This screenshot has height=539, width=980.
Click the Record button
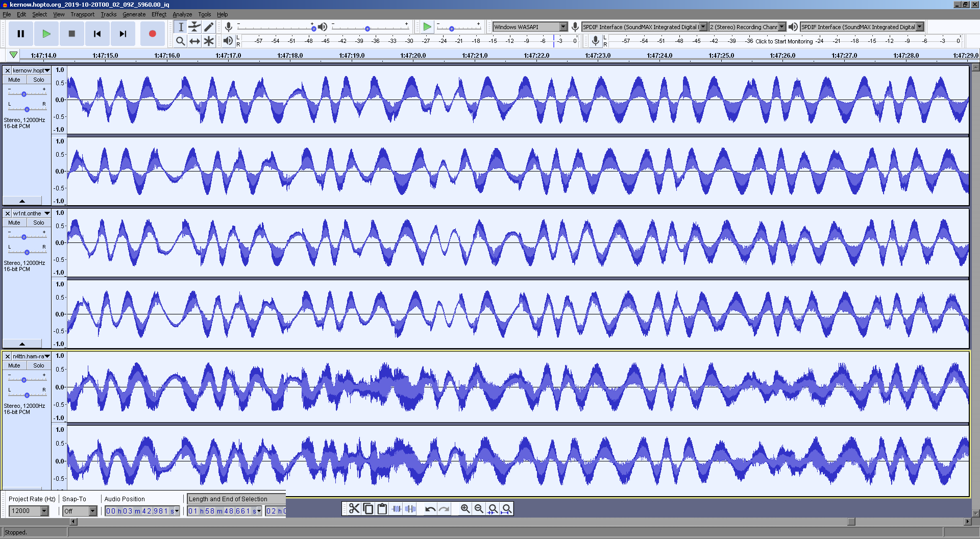pos(152,34)
